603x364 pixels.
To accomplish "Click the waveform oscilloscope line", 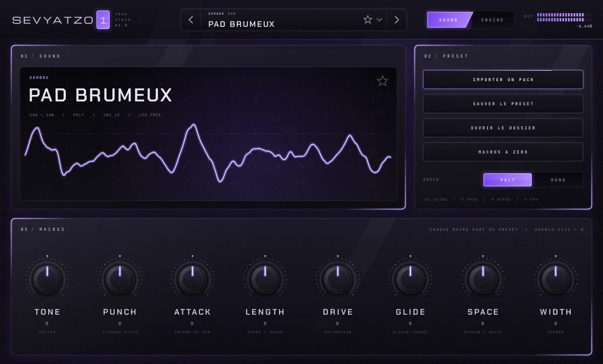I will (x=208, y=153).
